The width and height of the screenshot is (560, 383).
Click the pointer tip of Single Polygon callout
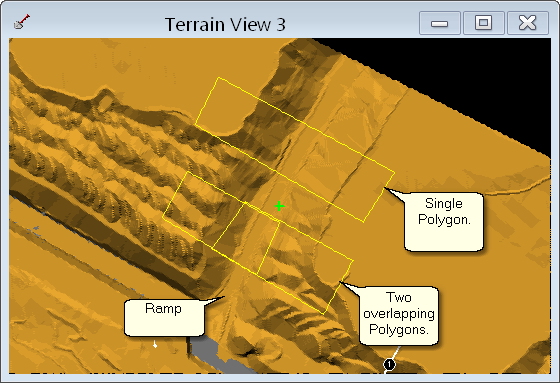click(385, 189)
